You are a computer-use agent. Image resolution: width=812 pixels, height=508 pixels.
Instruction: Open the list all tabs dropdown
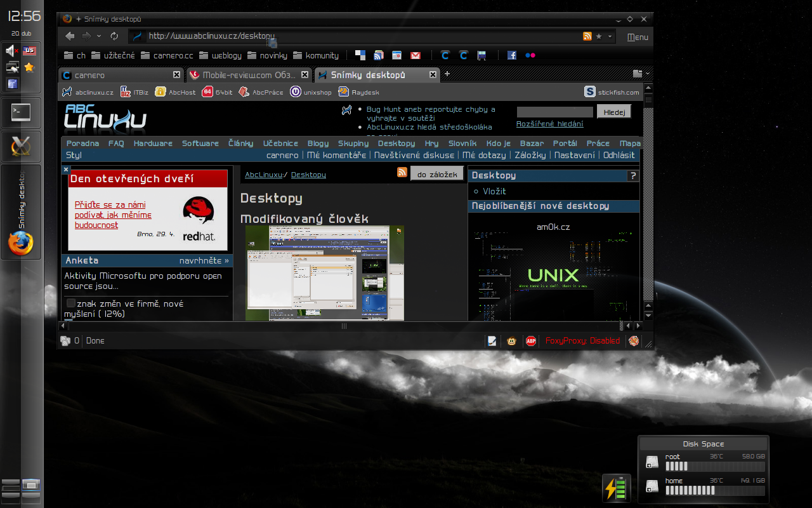click(646, 74)
